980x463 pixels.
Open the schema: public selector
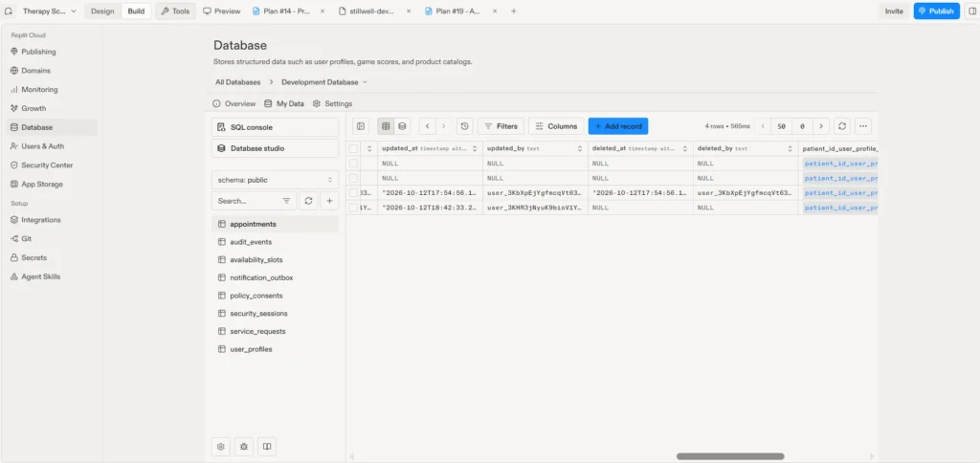click(x=275, y=180)
